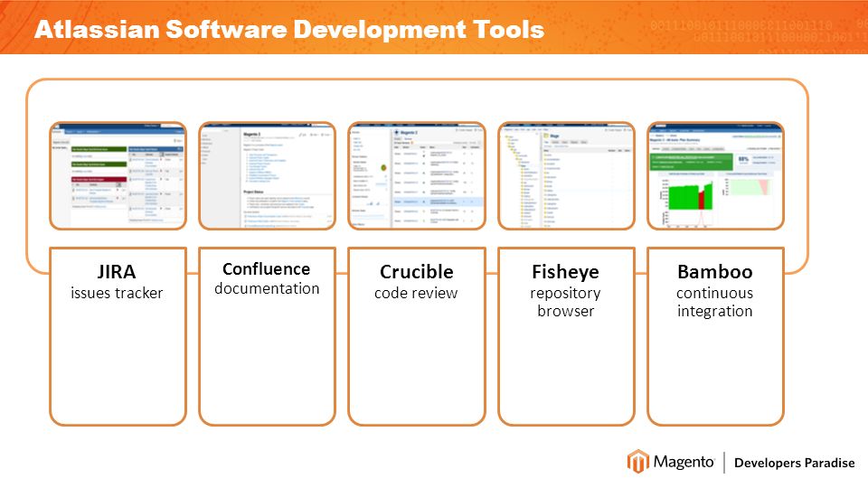Click the 'Confluence' heading
This screenshot has width=868, height=488.
coord(266,269)
